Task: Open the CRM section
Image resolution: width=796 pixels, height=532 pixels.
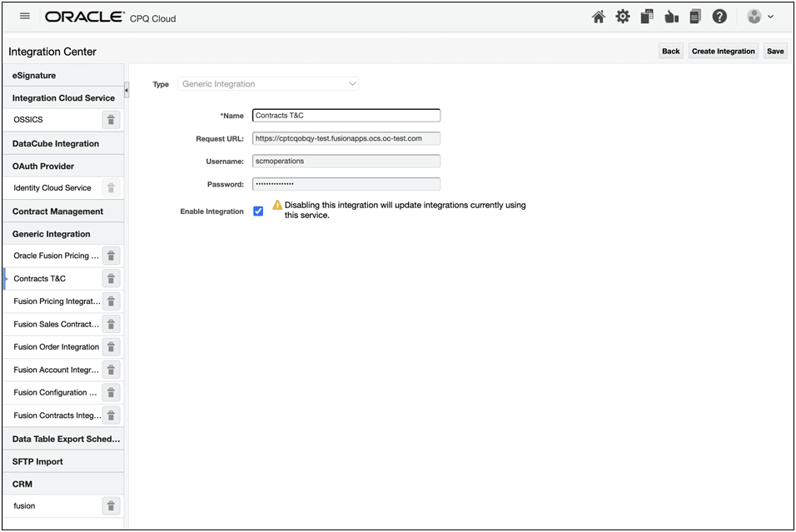Action: pyautogui.click(x=63, y=485)
